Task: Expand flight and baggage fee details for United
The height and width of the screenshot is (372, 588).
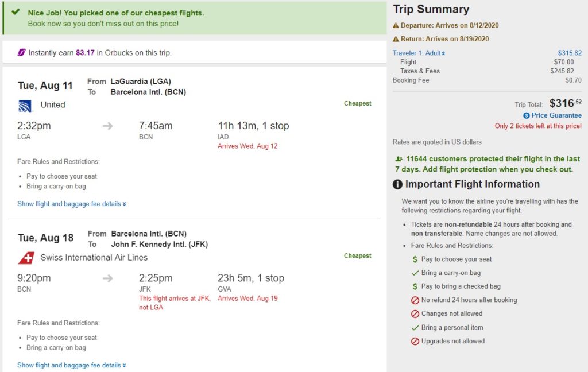Action: coord(71,204)
